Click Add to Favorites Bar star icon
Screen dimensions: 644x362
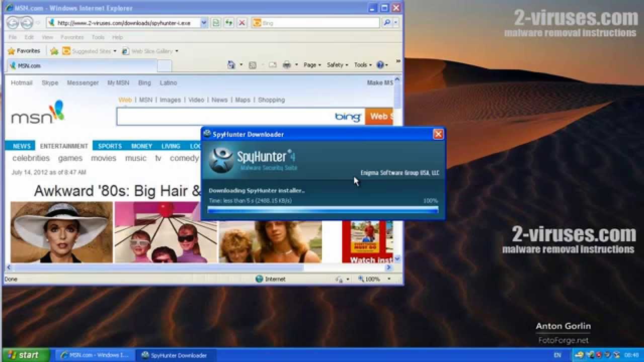(54, 51)
